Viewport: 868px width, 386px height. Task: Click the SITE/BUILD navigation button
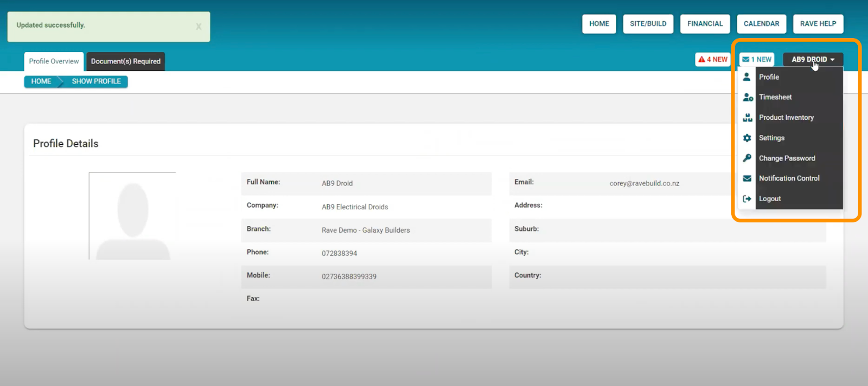(648, 24)
